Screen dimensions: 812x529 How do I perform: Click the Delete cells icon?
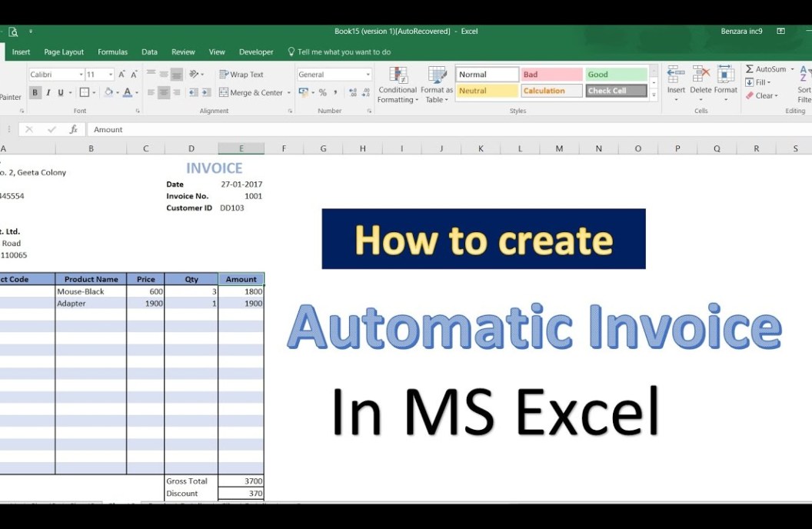pos(701,75)
